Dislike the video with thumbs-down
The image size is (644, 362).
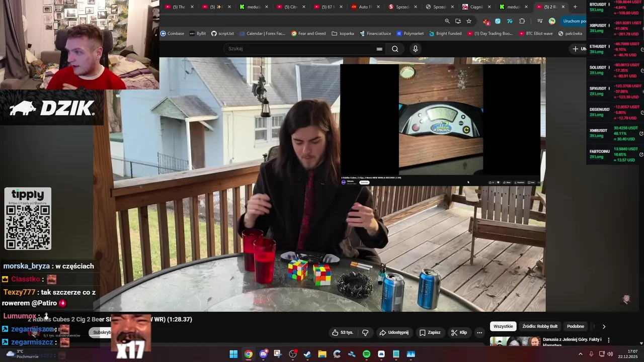click(365, 332)
